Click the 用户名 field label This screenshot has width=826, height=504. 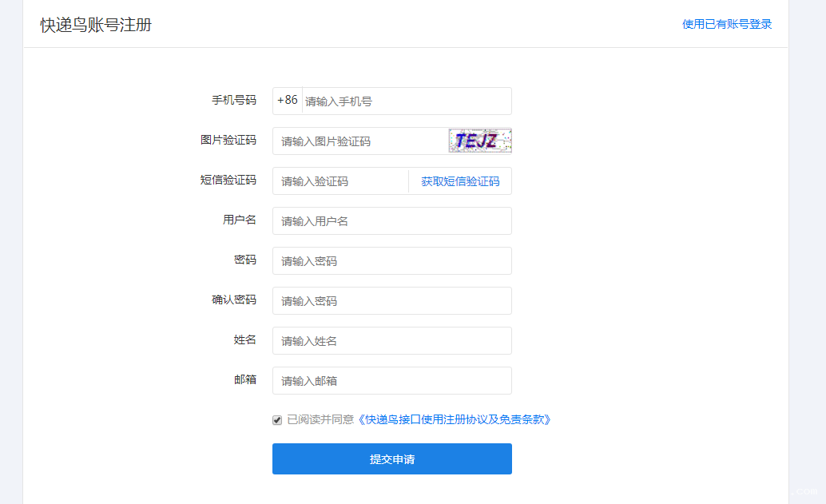tap(239, 220)
